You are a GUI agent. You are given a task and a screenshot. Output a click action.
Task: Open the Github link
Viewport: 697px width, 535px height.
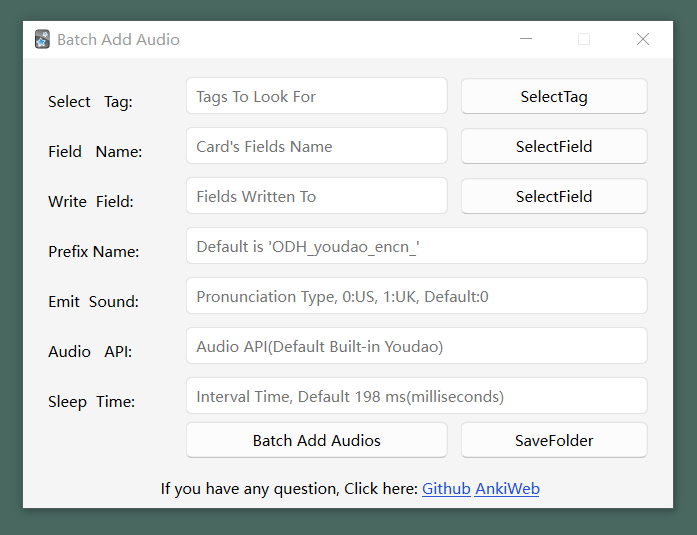click(446, 489)
